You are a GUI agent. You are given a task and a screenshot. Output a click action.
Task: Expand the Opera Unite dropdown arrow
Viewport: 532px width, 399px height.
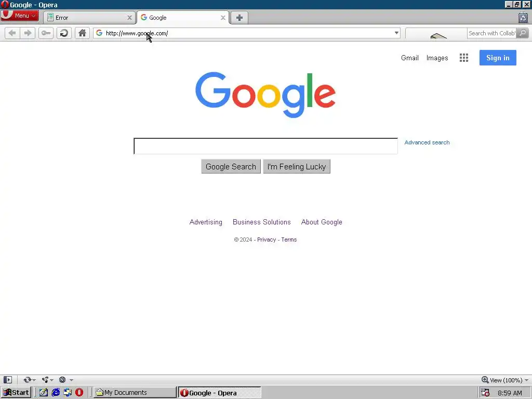pyautogui.click(x=51, y=380)
